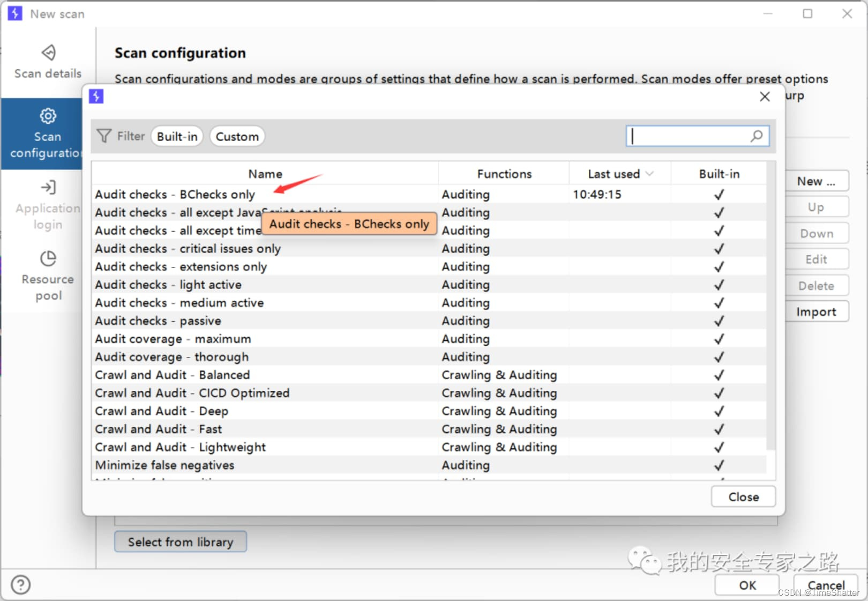
Task: Click the filter funnel icon
Action: [x=104, y=136]
